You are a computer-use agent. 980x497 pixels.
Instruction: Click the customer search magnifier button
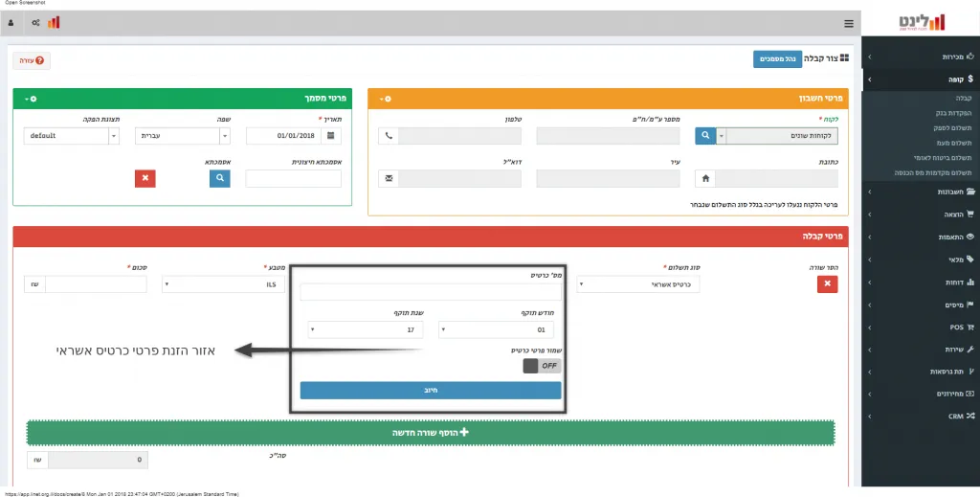click(x=705, y=135)
